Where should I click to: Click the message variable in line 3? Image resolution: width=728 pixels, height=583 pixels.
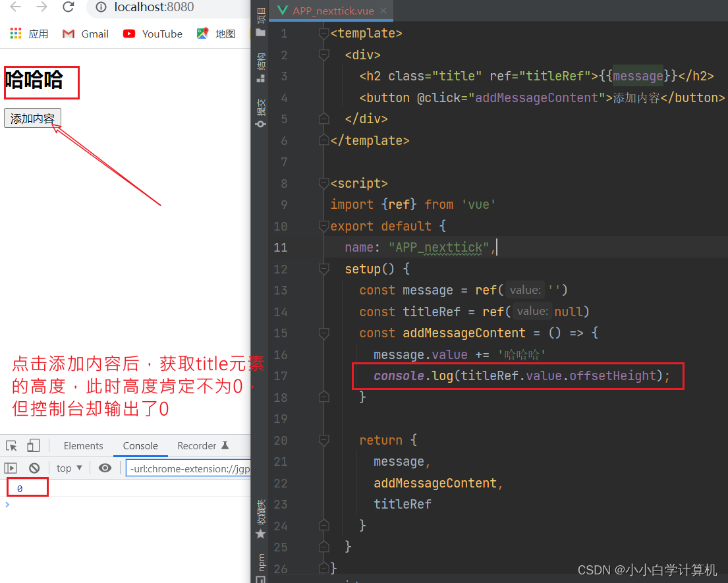click(x=638, y=76)
